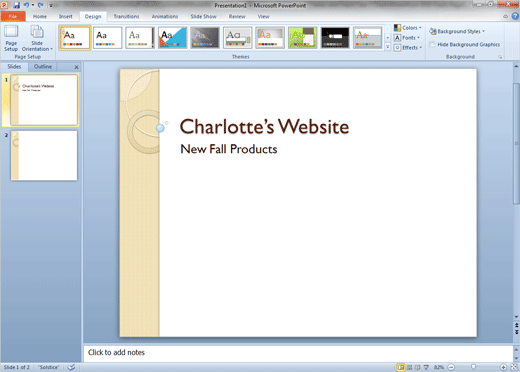Click the spell check icon in status bar
The width and height of the screenshot is (520, 372).
pos(71,367)
